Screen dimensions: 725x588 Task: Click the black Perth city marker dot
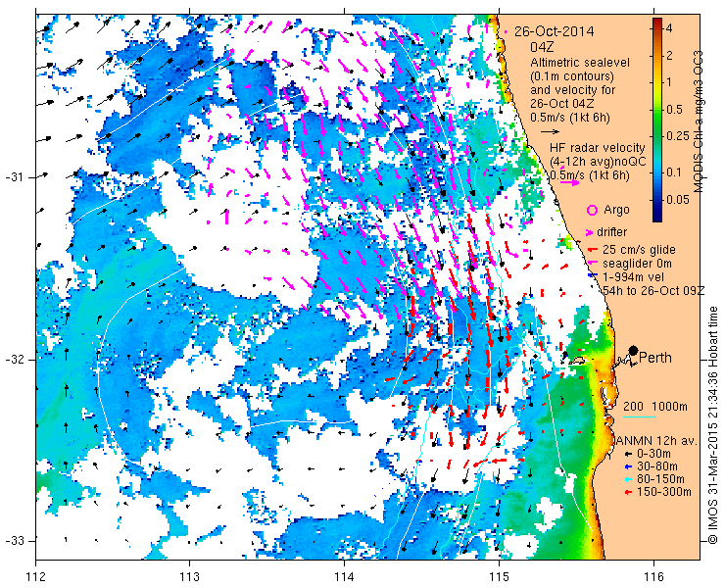[634, 350]
